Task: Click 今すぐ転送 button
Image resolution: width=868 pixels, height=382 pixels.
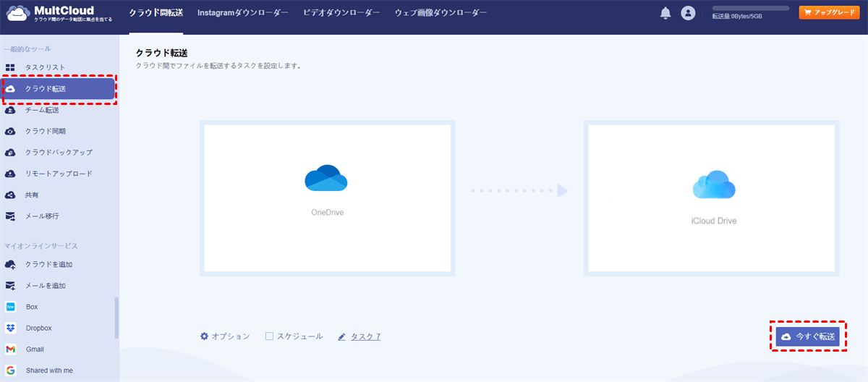Action: [808, 337]
